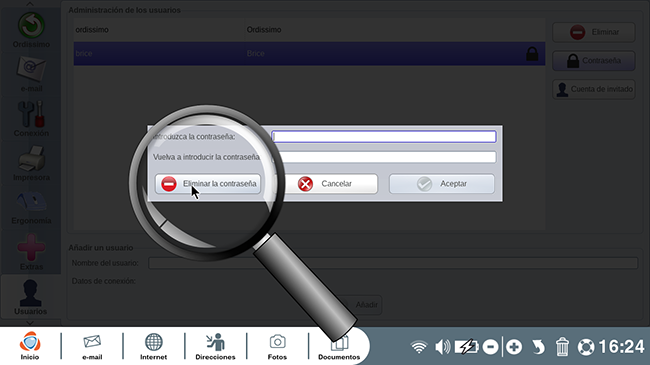The height and width of the screenshot is (365, 650).
Task: Focus Nombre del usuario input field
Action: point(393,263)
